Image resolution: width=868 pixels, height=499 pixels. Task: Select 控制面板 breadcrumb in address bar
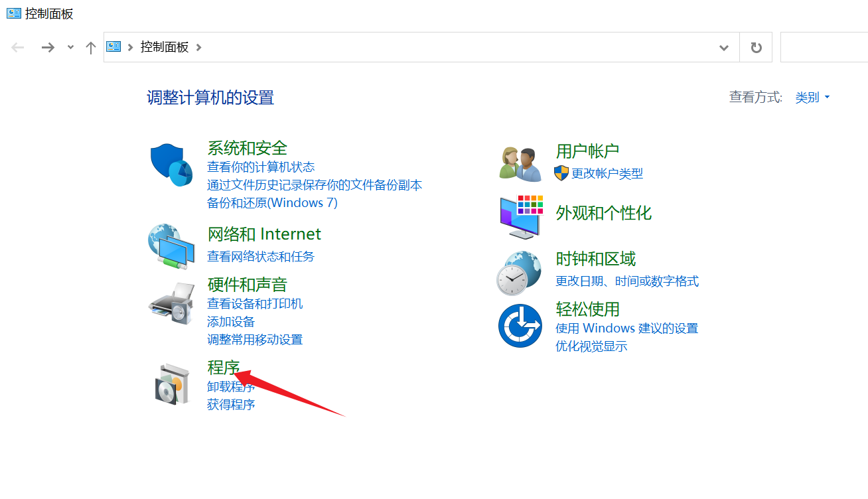tap(165, 47)
